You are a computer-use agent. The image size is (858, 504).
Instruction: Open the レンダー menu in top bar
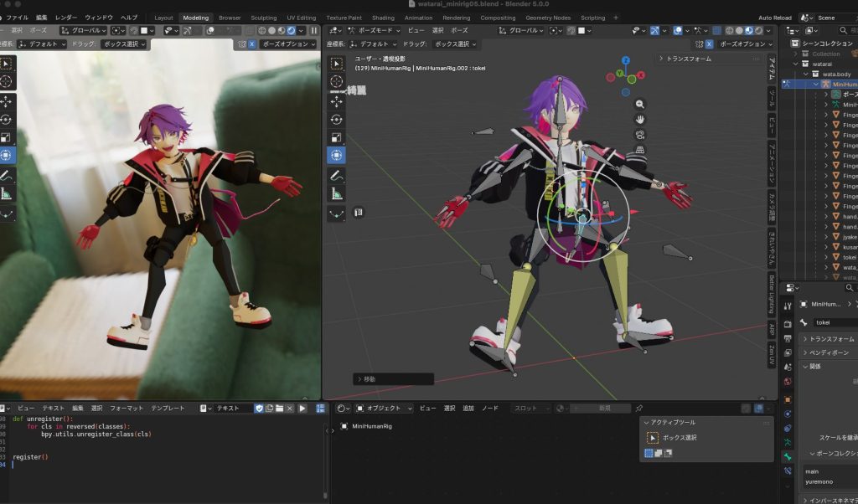pyautogui.click(x=66, y=18)
